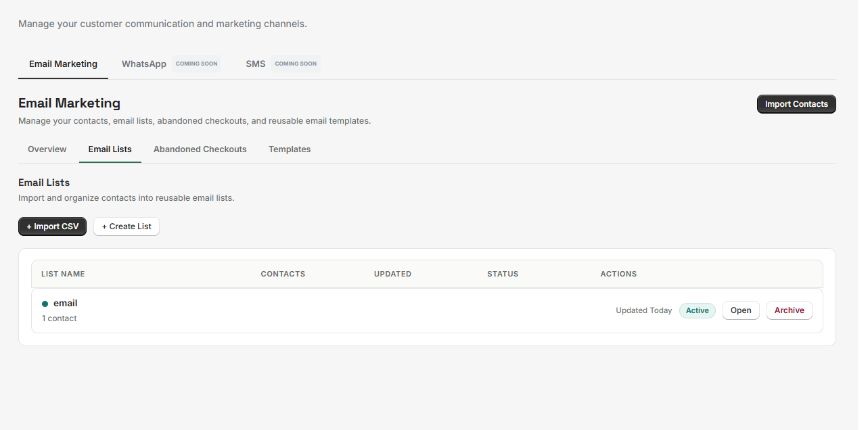Go to Abandoned Checkouts tab

[x=200, y=149]
